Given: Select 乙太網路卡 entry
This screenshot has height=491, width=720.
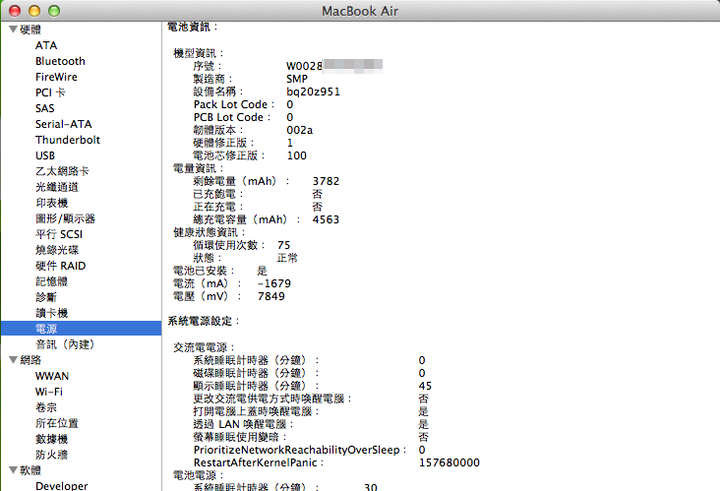Looking at the screenshot, I should (x=62, y=171).
